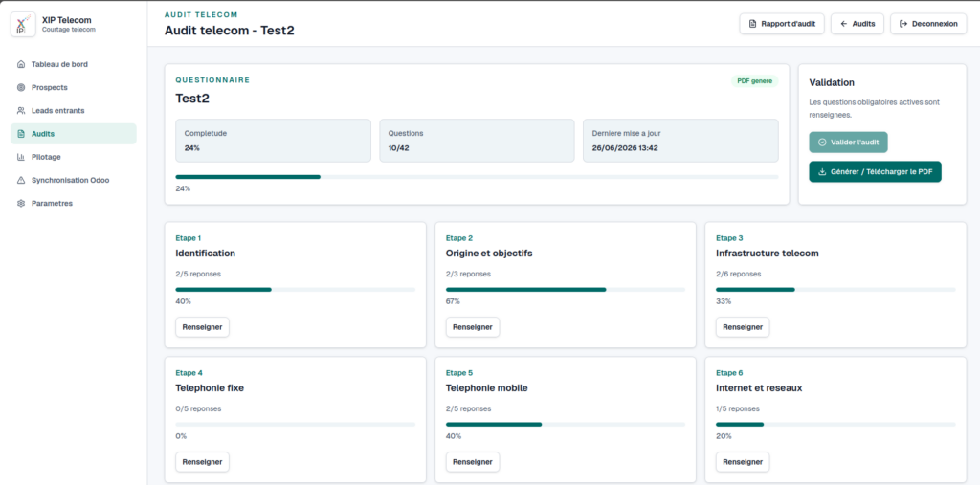Click the Origine et objectifs 67% progress bar
The height and width of the screenshot is (485, 980).
click(566, 290)
